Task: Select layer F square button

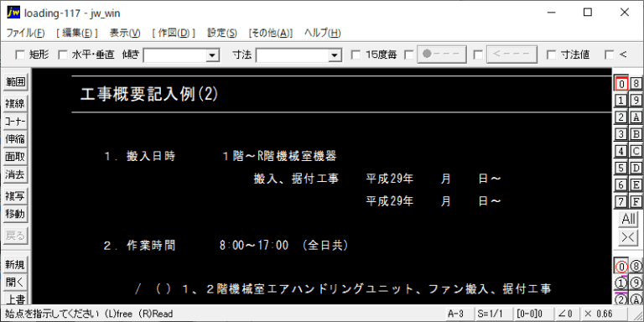Action: click(x=636, y=201)
